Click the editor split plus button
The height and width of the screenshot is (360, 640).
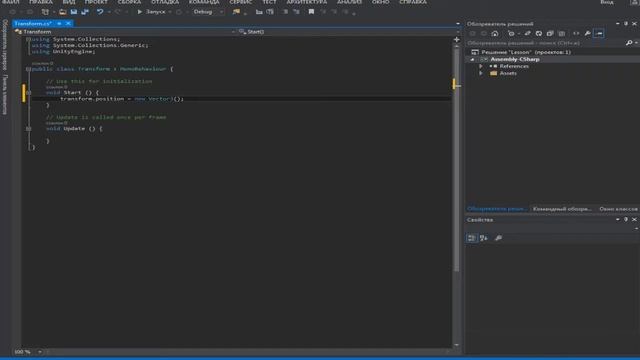click(457, 40)
